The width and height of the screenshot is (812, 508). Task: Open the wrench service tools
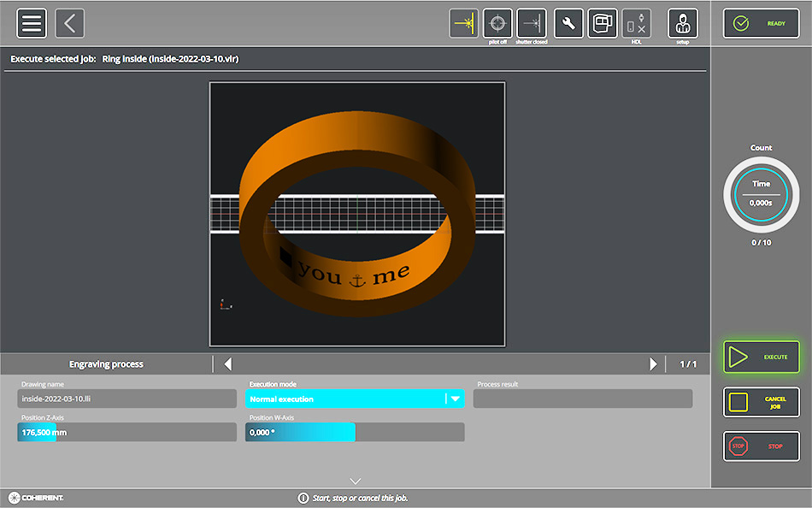pyautogui.click(x=568, y=23)
